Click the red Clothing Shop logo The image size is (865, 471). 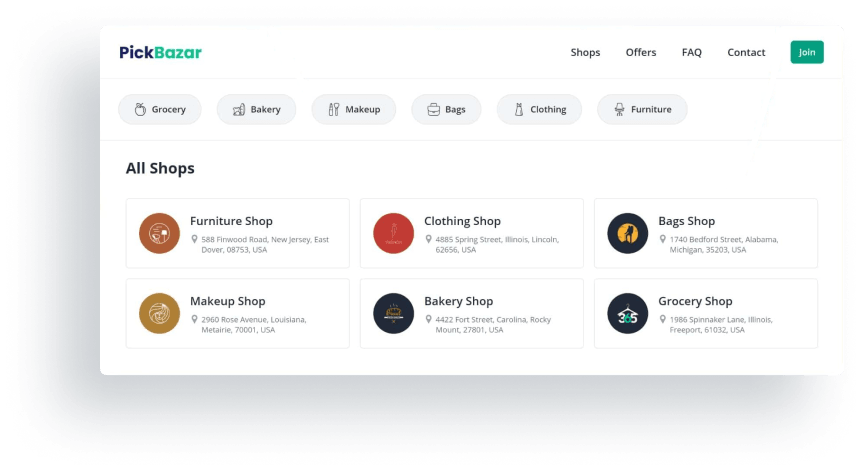click(x=393, y=233)
